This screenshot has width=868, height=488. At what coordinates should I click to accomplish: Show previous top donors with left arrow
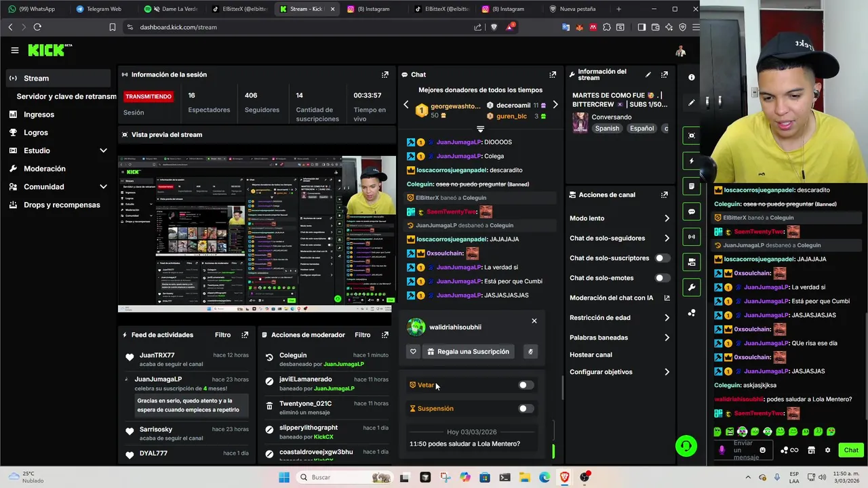coord(406,104)
